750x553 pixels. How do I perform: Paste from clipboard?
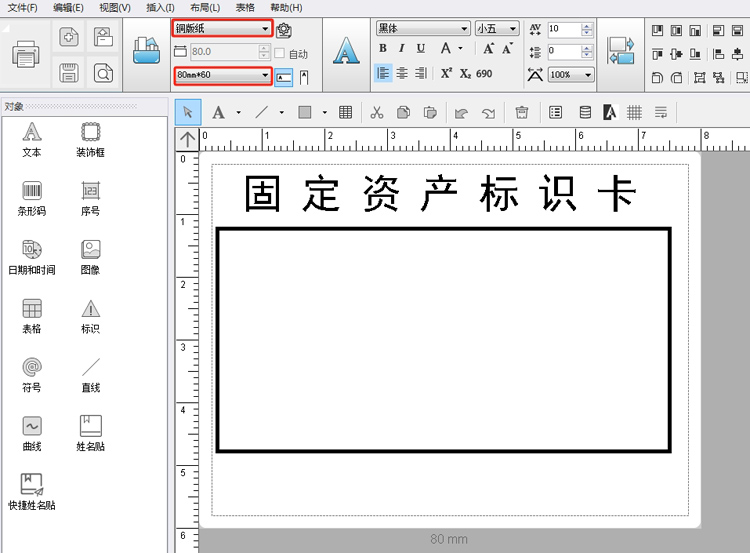click(x=430, y=112)
